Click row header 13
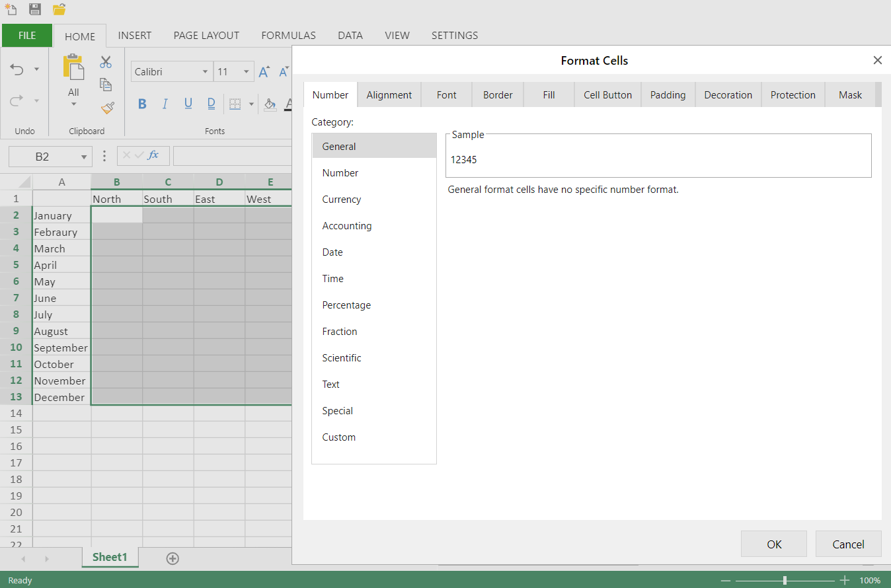 click(16, 396)
